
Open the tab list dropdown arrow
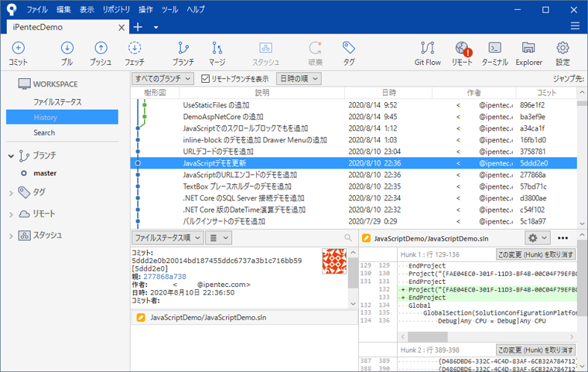(156, 27)
